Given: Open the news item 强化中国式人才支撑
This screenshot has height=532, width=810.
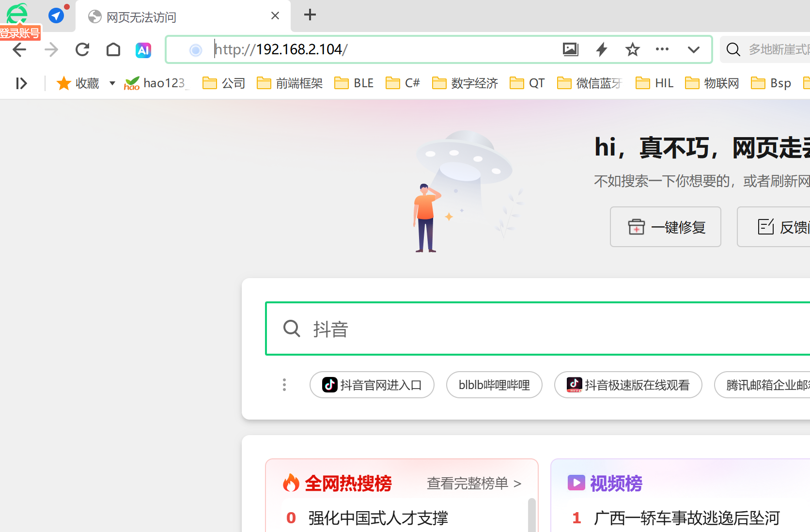Looking at the screenshot, I should tap(378, 518).
